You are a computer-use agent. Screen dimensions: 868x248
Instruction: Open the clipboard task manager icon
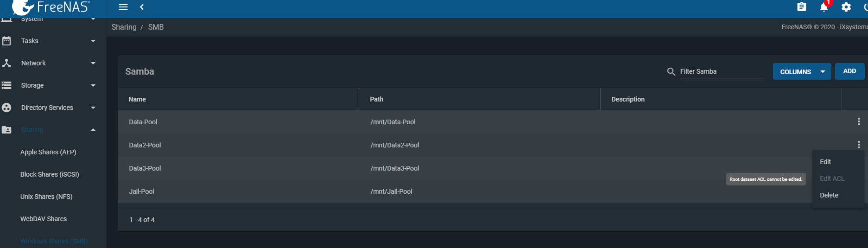tap(802, 7)
